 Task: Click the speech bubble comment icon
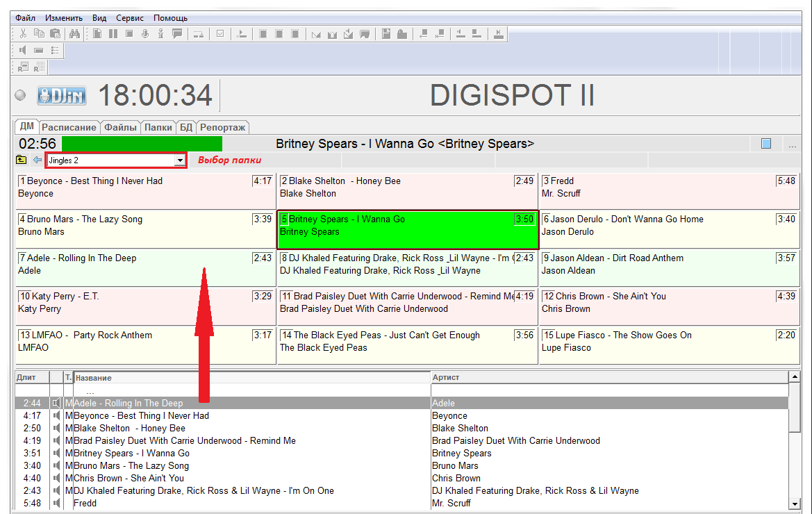pyautogui.click(x=177, y=34)
